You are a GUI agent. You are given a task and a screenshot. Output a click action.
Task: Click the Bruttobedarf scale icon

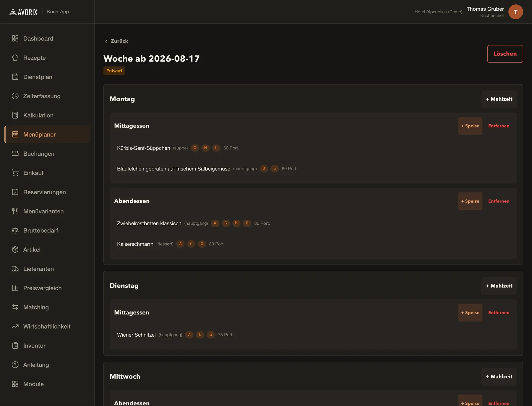pos(15,230)
